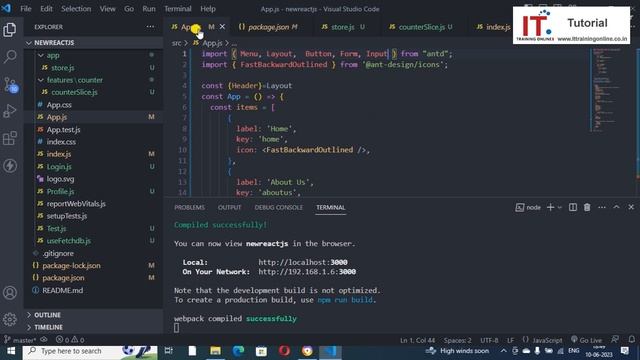Image resolution: width=640 pixels, height=360 pixels.
Task: Open the 192.168.1.6:3000 network link
Action: [x=307, y=272]
